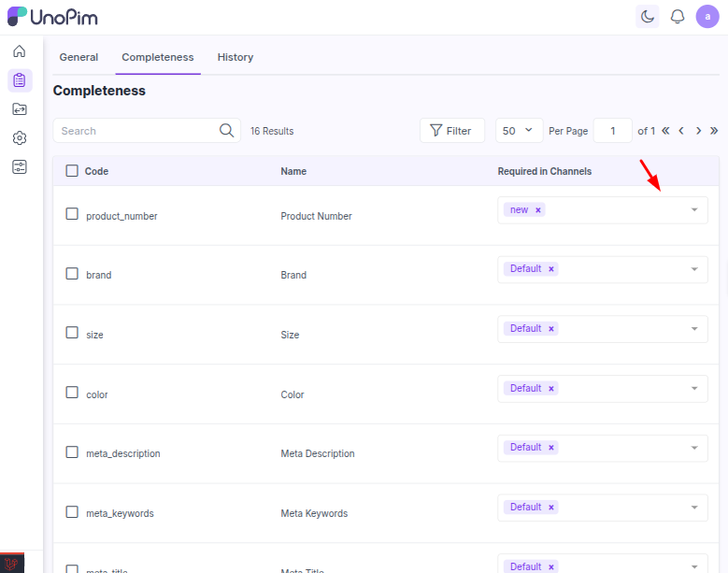Open the Configuration icon in the sidebar
Image resolution: width=728 pixels, height=573 pixels.
(20, 167)
